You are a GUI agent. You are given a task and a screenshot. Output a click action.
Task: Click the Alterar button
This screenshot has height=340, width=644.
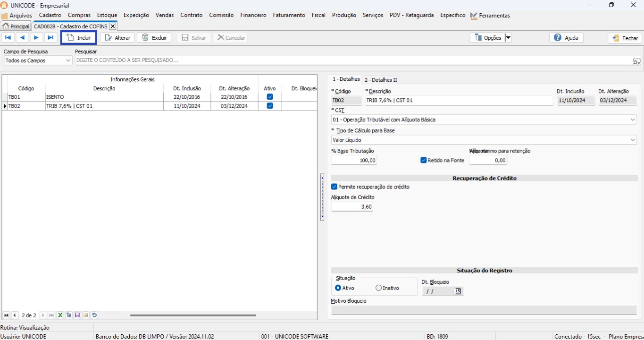pos(117,38)
